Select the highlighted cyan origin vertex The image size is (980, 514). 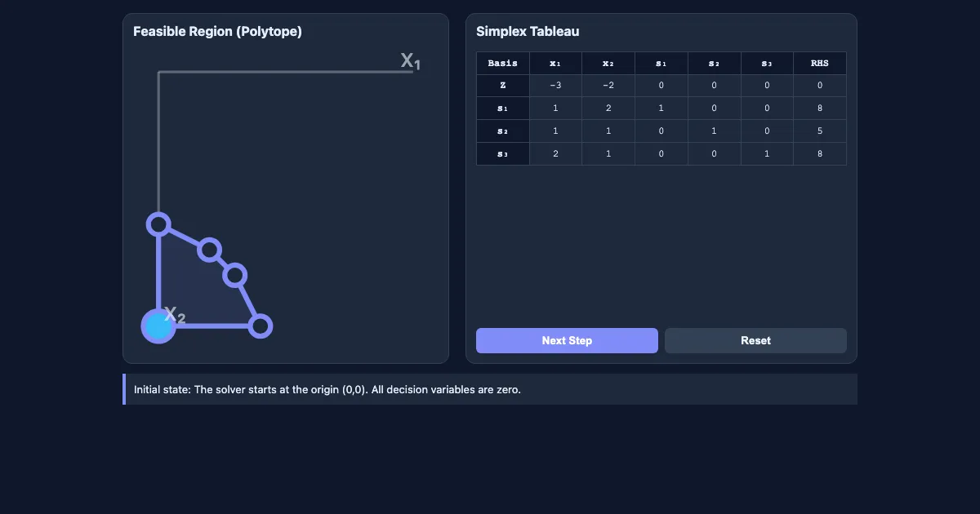158,326
